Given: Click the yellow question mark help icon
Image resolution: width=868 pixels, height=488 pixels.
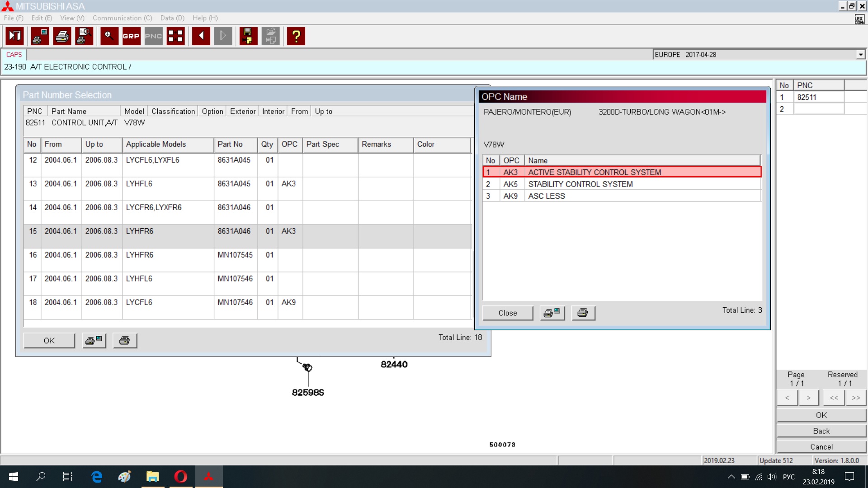Looking at the screenshot, I should (296, 36).
